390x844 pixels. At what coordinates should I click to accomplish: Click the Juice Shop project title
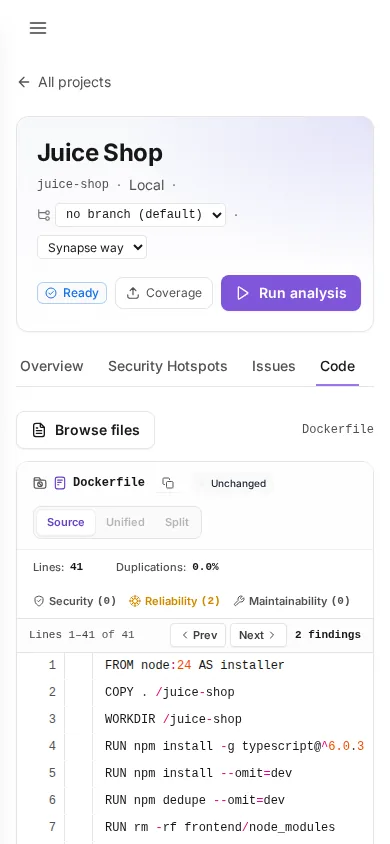100,153
